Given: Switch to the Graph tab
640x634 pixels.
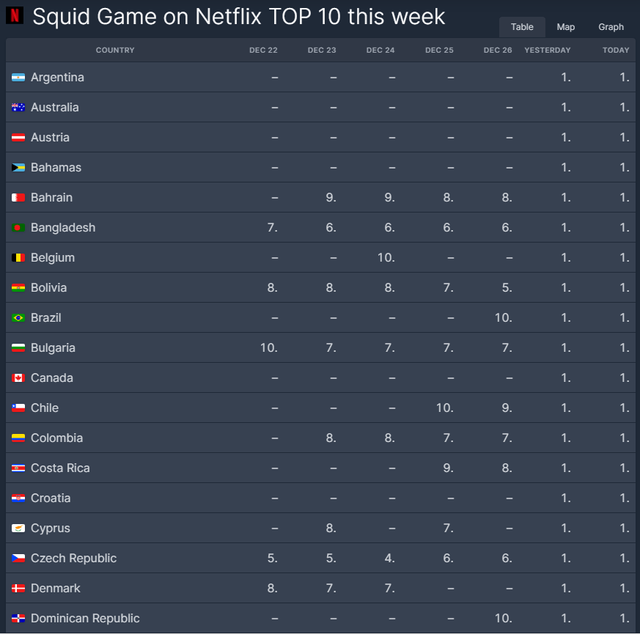Looking at the screenshot, I should click(x=611, y=27).
